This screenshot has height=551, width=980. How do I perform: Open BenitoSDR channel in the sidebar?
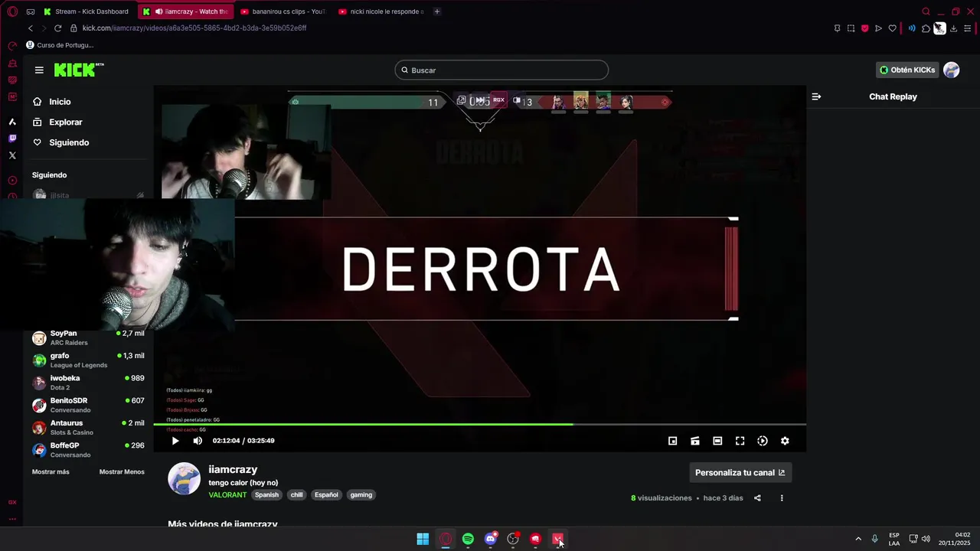[x=88, y=405]
